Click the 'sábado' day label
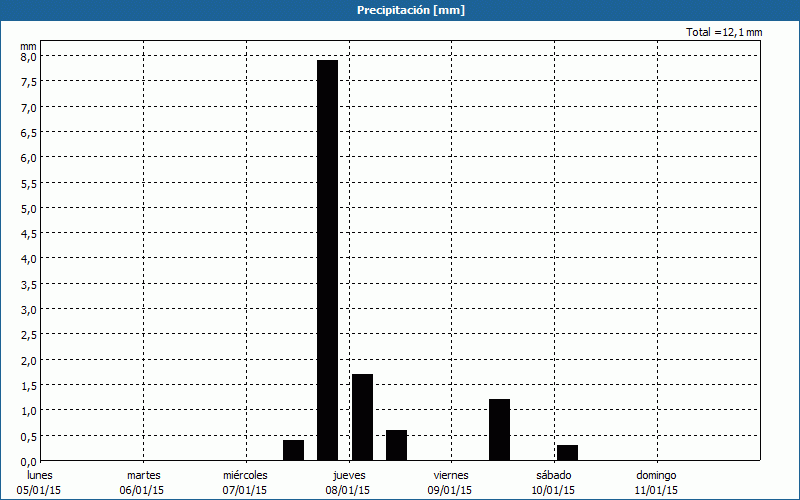Screen dimensions: 800x500 click(x=553, y=475)
